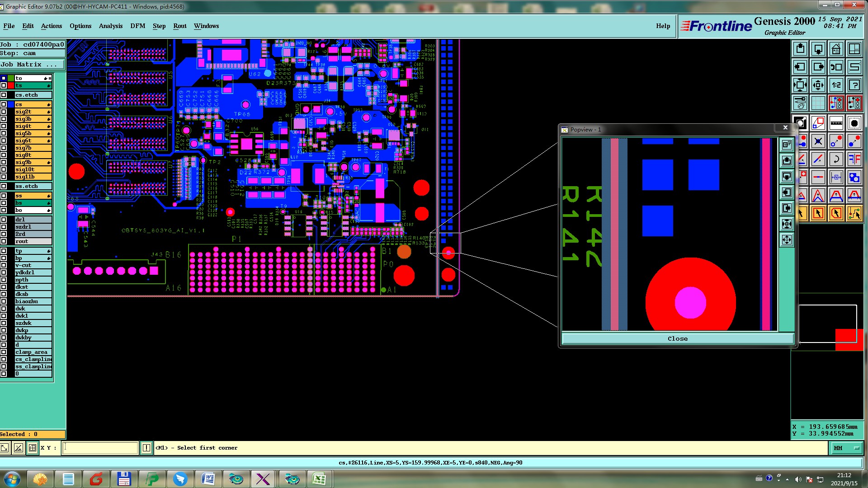Click the mirror feature FF icon
The height and width of the screenshot is (488, 868).
tap(854, 159)
